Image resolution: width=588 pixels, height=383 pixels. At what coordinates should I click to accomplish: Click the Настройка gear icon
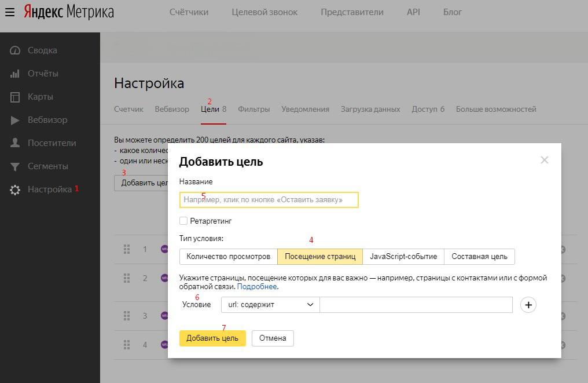click(x=15, y=190)
